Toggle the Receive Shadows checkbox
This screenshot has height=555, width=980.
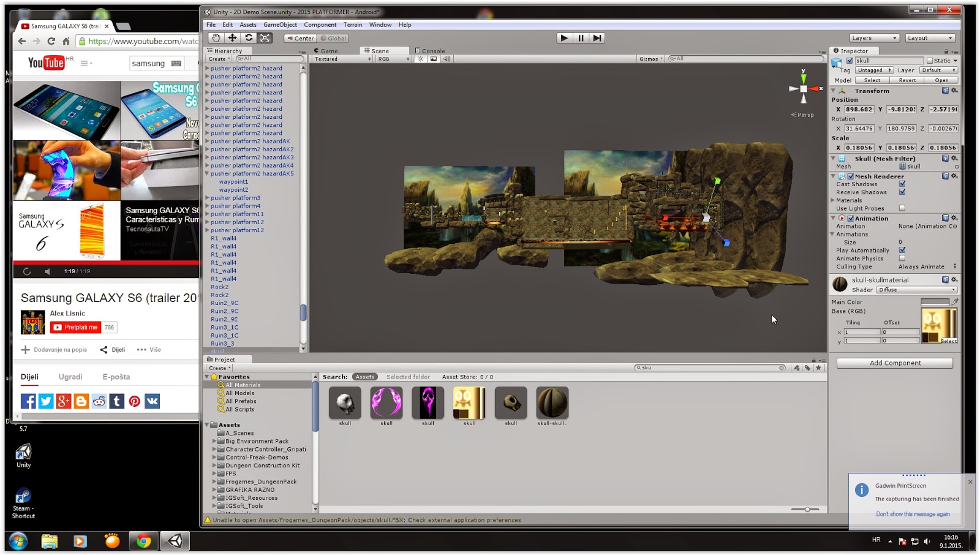pyautogui.click(x=902, y=192)
